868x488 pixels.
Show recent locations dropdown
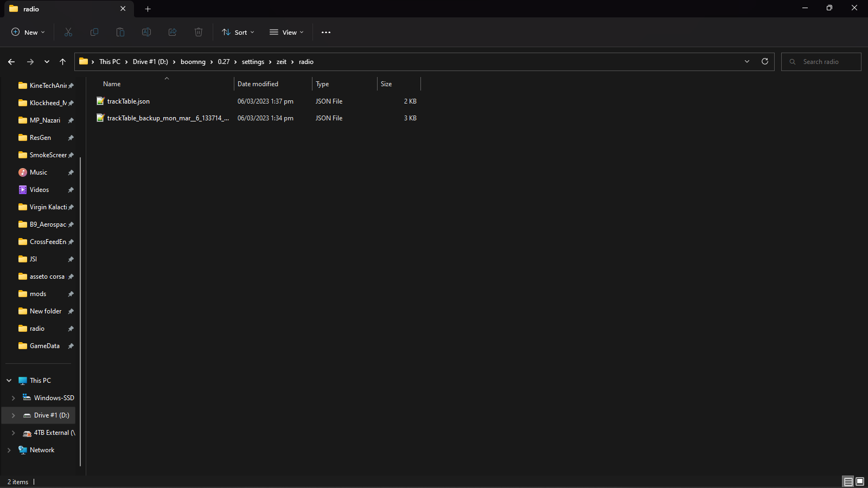[47, 62]
